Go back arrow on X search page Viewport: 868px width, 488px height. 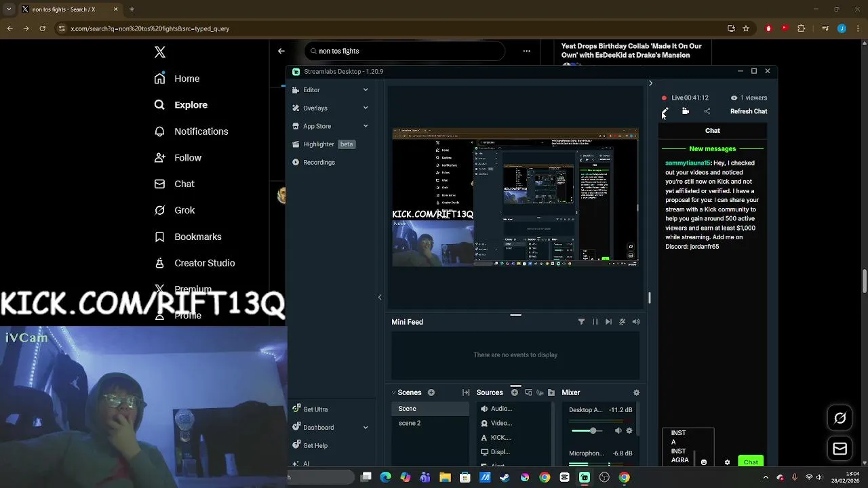[281, 51]
